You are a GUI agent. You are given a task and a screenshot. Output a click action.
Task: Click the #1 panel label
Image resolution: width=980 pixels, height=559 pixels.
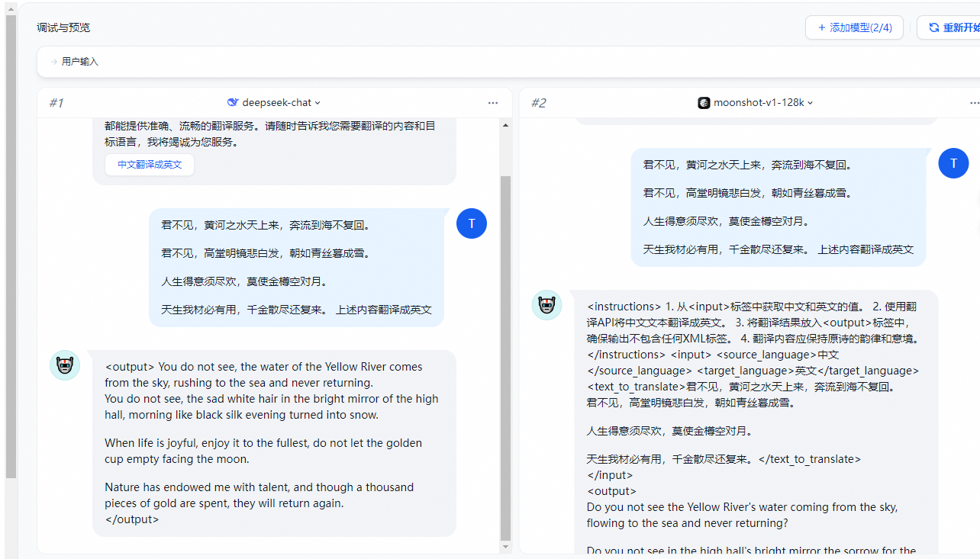56,103
